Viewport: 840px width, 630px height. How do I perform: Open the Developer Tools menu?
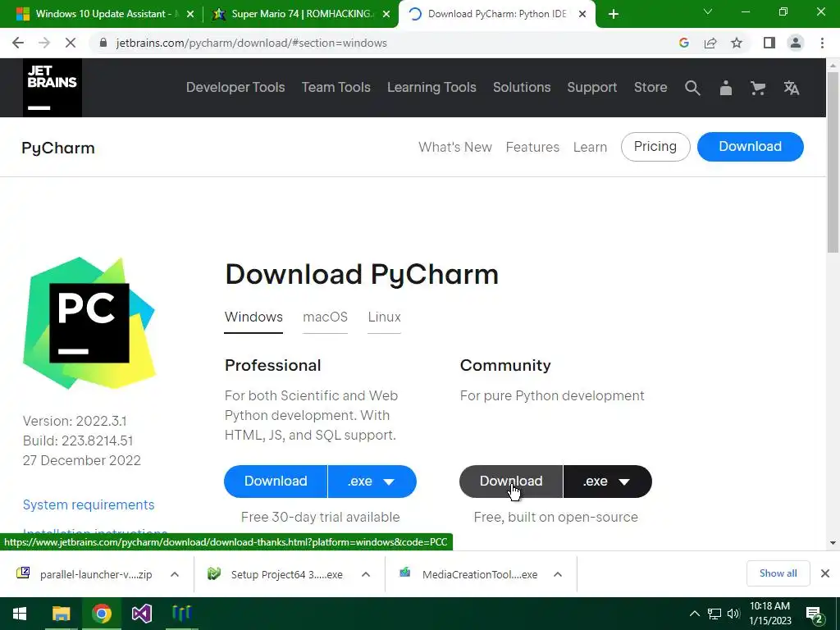point(235,87)
